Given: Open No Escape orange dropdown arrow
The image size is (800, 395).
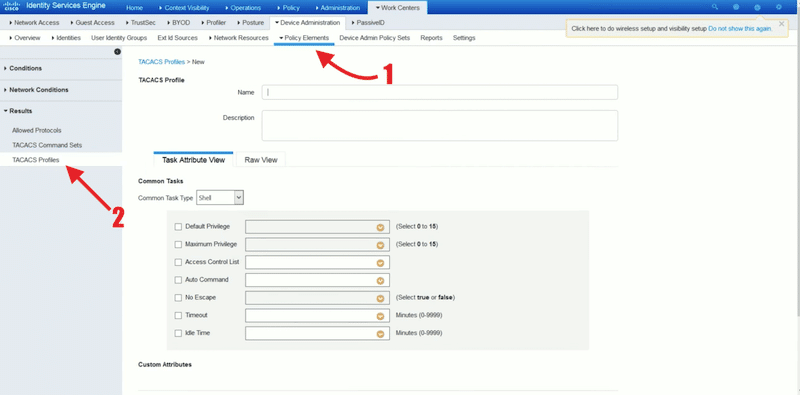Looking at the screenshot, I should click(x=380, y=299).
